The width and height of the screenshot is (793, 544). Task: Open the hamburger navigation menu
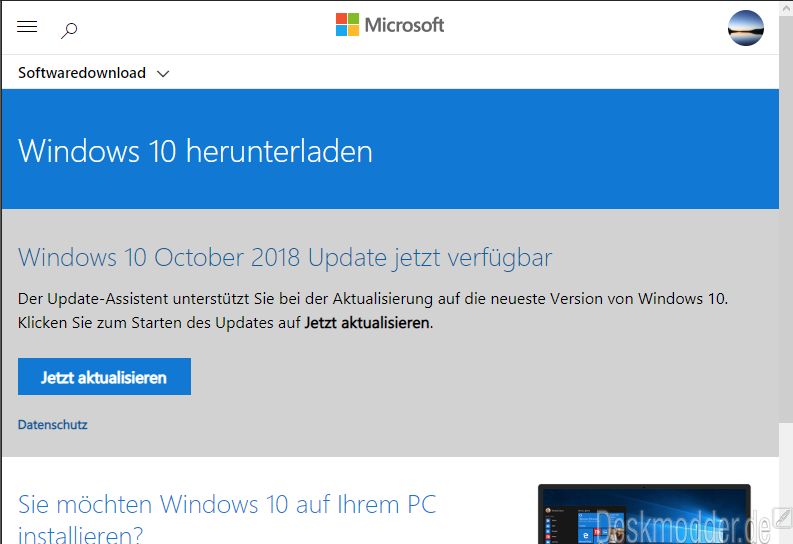(27, 26)
